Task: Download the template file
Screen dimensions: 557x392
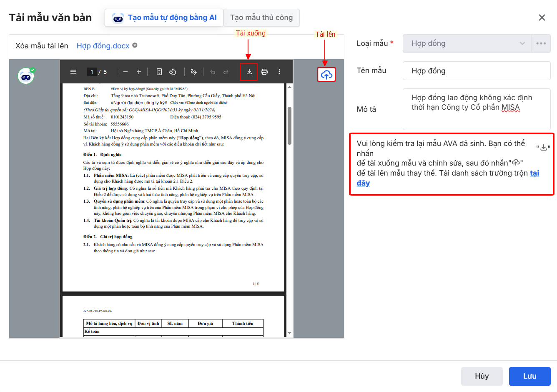Action: point(249,72)
